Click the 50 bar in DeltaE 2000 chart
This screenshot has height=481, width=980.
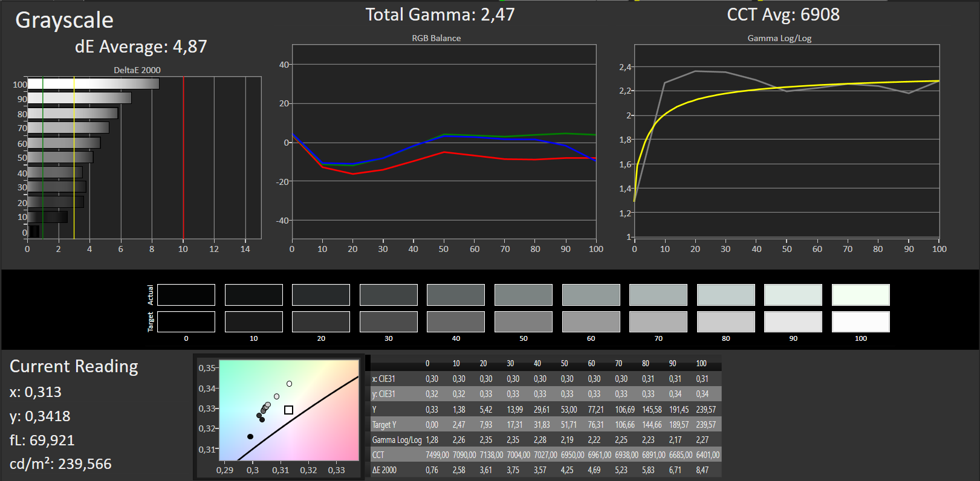pos(60,157)
